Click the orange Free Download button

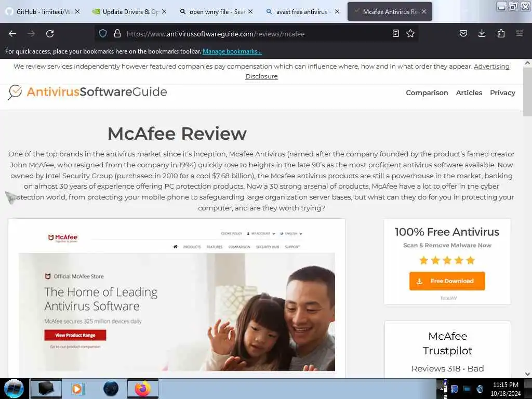[x=447, y=281]
